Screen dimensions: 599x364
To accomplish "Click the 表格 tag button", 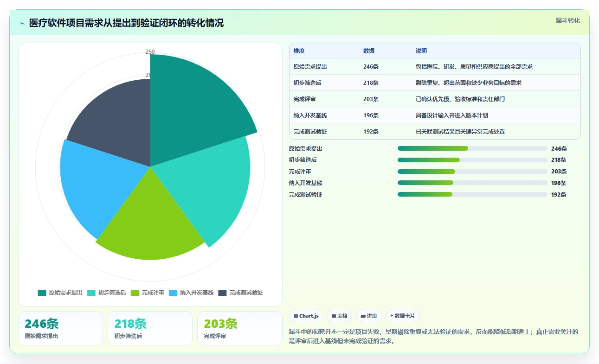I will coord(340,316).
